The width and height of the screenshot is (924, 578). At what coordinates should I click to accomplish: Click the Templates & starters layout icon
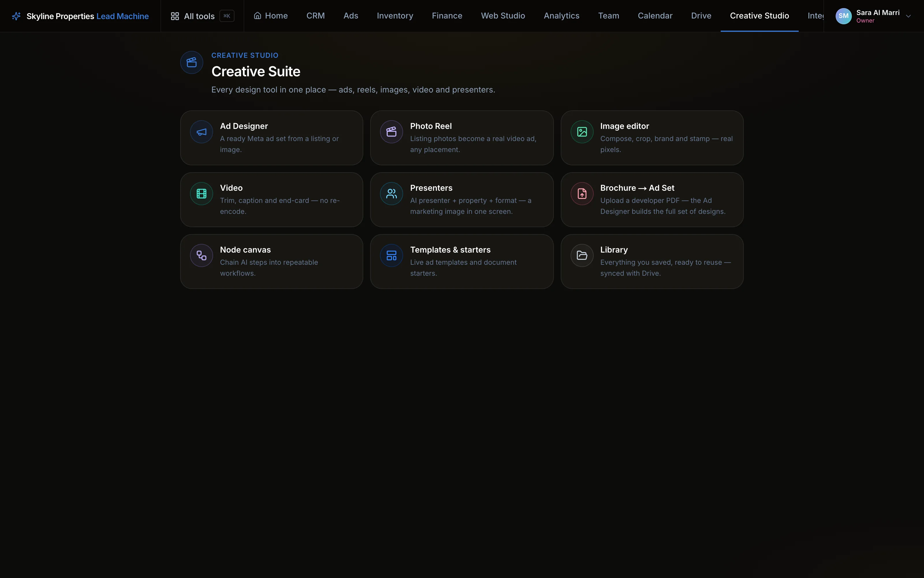pos(391,255)
